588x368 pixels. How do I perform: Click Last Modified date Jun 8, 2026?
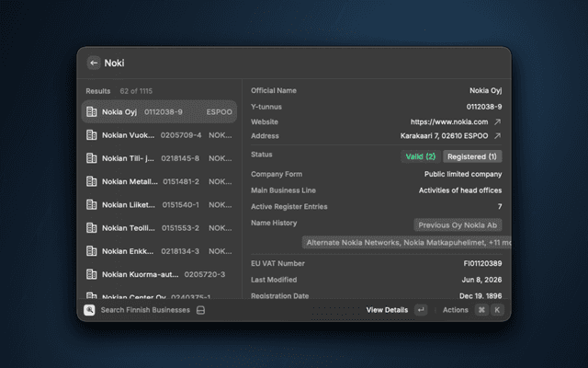[481, 280]
